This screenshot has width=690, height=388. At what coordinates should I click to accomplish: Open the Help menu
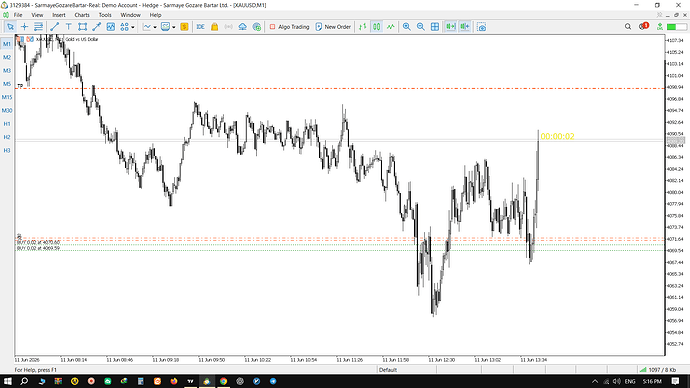coord(155,15)
